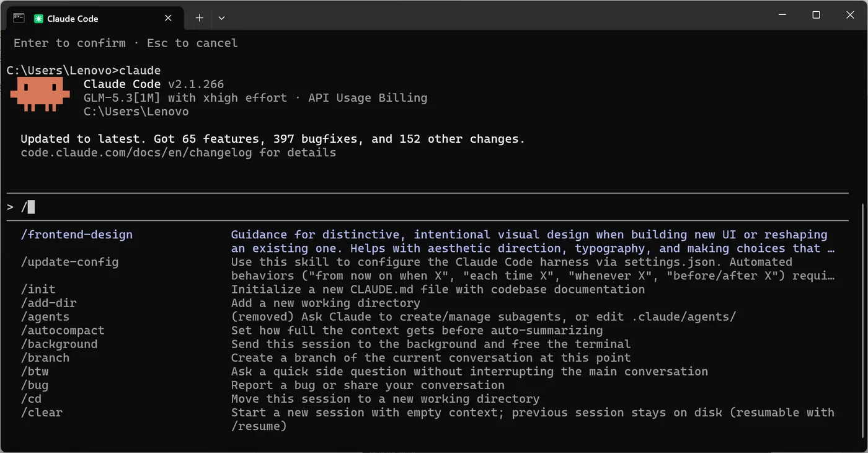Select the /autocompact command
This screenshot has width=868, height=453.
click(x=63, y=330)
